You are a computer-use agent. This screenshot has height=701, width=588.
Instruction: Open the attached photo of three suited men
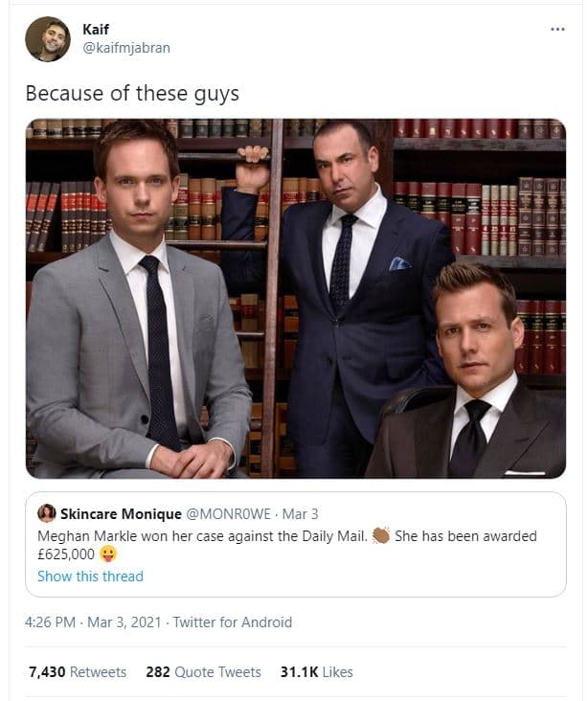coord(295,298)
